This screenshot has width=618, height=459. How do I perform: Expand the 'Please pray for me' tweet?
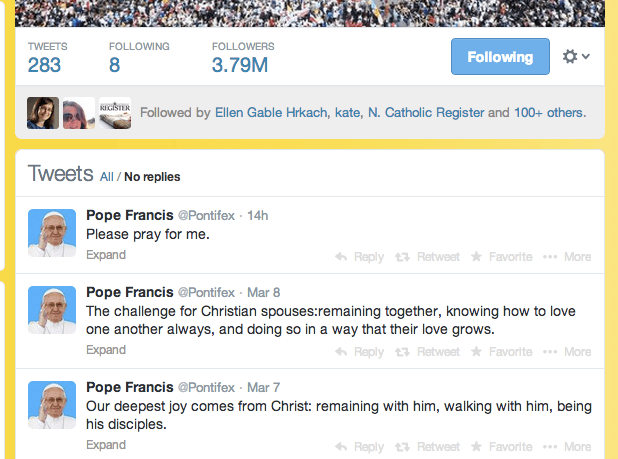click(106, 255)
